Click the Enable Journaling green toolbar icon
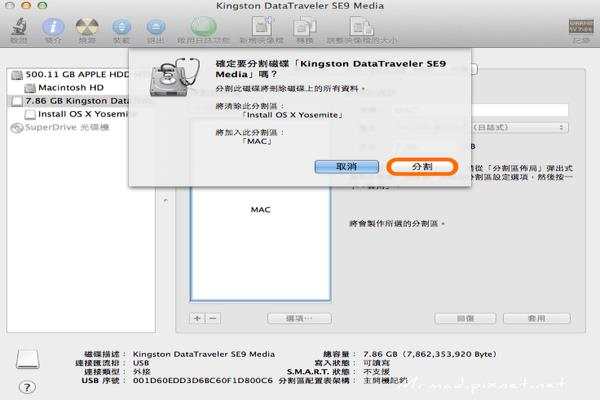Screen dimensions: 600x400 [x=204, y=27]
